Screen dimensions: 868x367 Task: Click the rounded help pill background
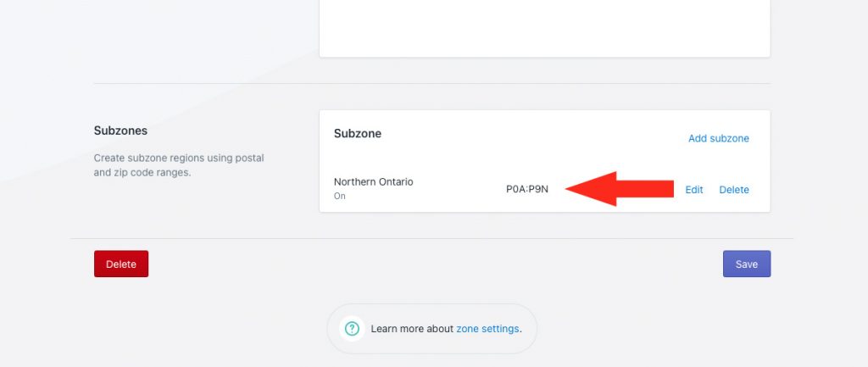(x=431, y=329)
